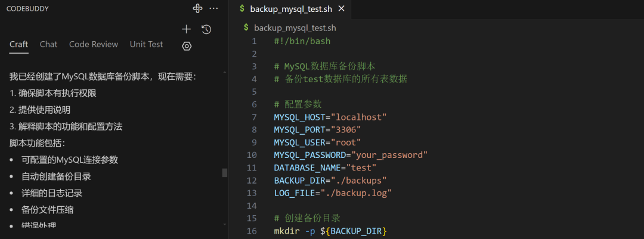
Task: Open the conversation history clock icon
Action: point(206,29)
